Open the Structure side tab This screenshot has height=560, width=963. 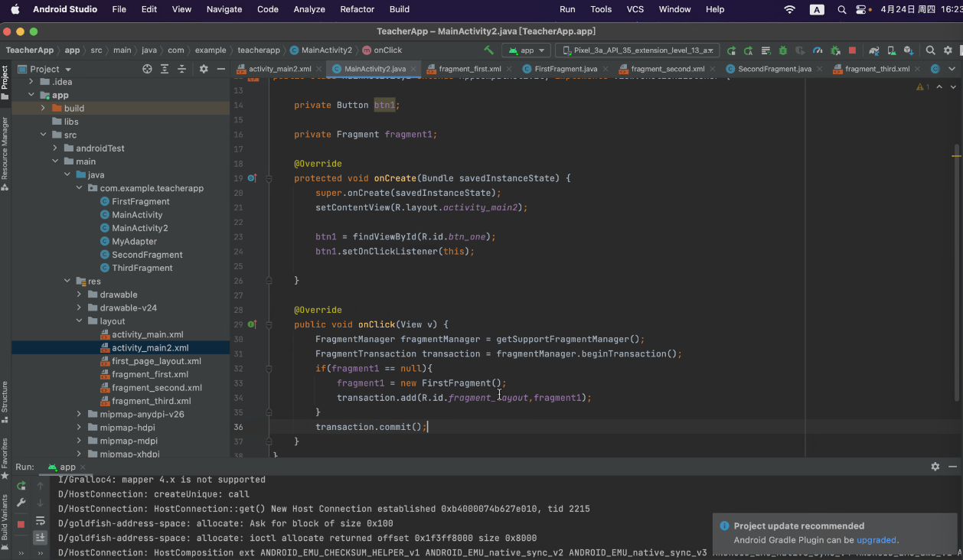click(x=5, y=402)
